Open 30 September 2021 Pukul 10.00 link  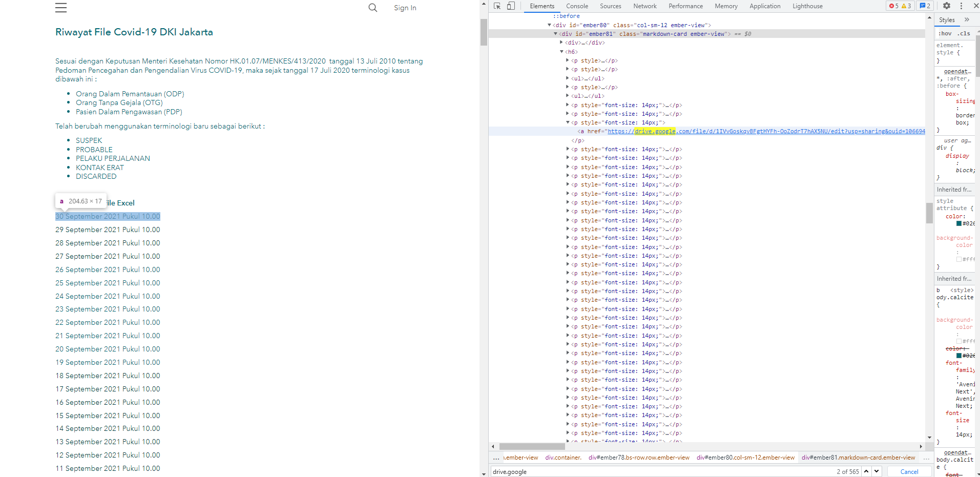(108, 217)
